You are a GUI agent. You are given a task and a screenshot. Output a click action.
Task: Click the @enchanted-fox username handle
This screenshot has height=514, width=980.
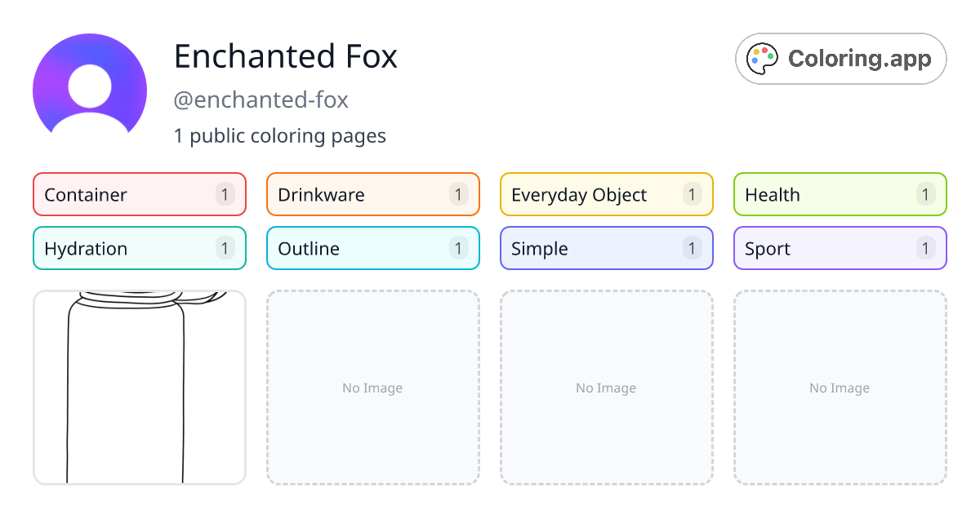tap(261, 100)
